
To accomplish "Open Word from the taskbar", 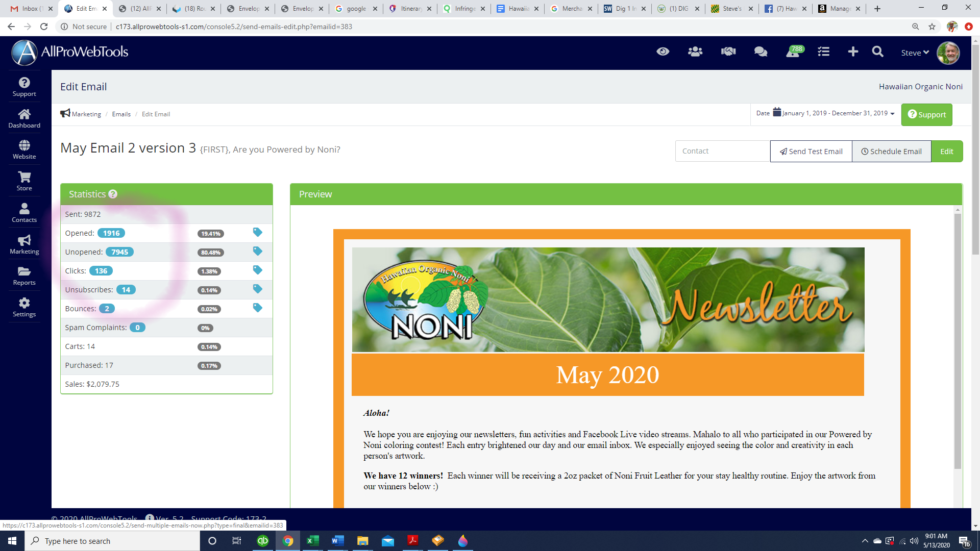I will pyautogui.click(x=337, y=541).
